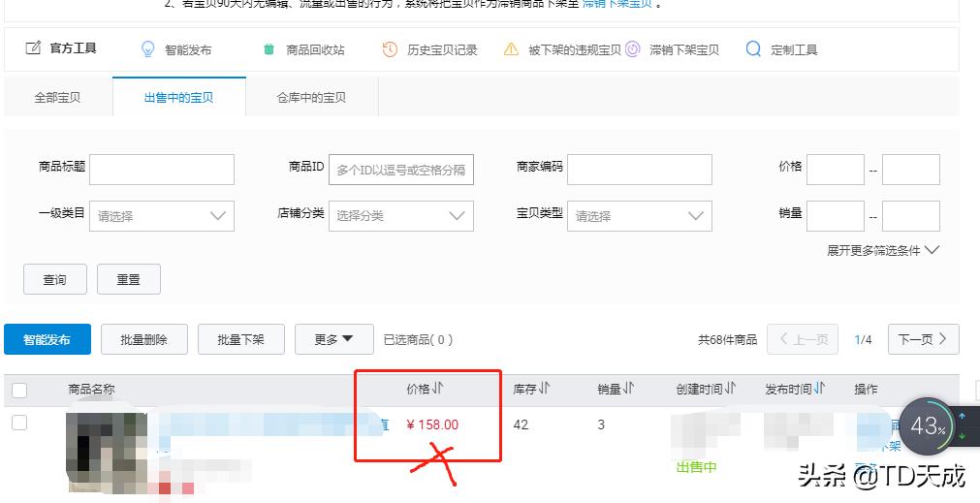Sort by 创建时间 column arrows

pos(730,389)
